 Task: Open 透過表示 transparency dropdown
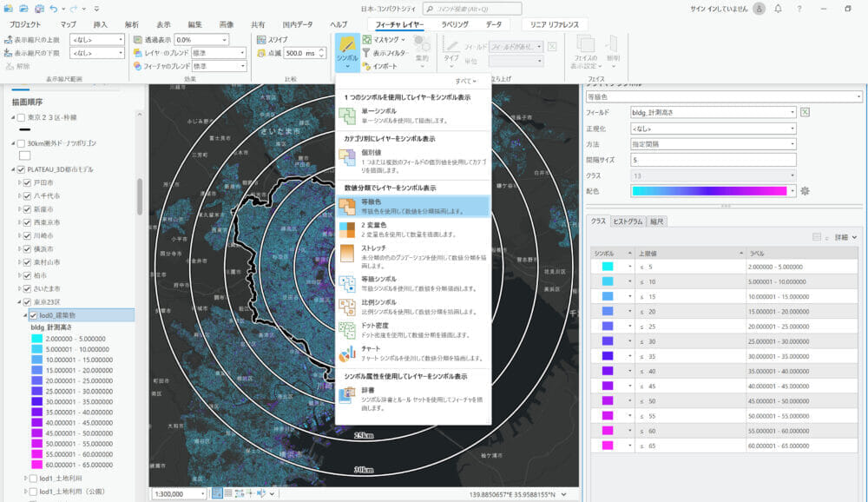[201, 40]
